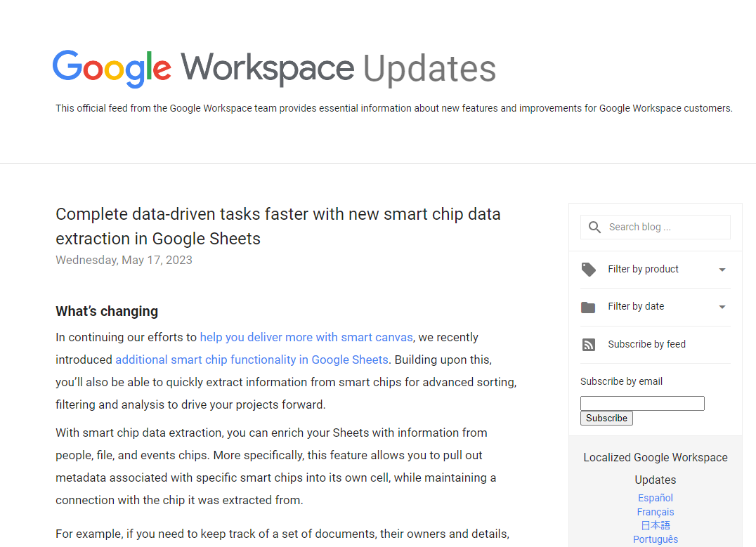756x547 pixels.
Task: Open the smart canvas link in article
Action: (x=306, y=337)
